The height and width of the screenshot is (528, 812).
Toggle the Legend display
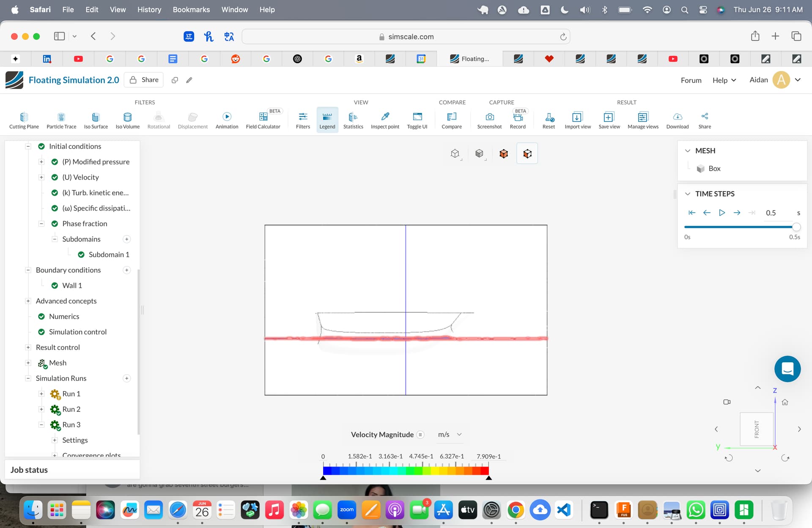tap(327, 120)
